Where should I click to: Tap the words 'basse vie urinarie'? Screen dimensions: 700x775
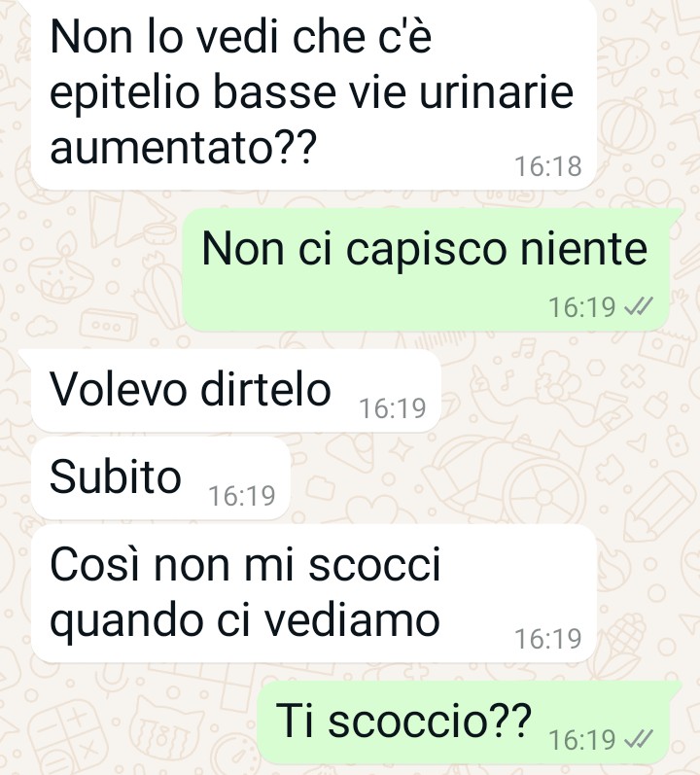(x=393, y=92)
